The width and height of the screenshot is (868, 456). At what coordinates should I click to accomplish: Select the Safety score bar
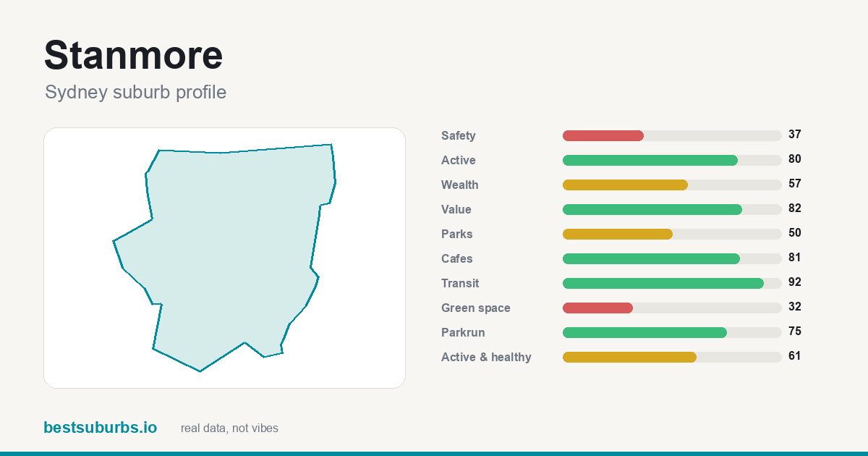coord(672,135)
